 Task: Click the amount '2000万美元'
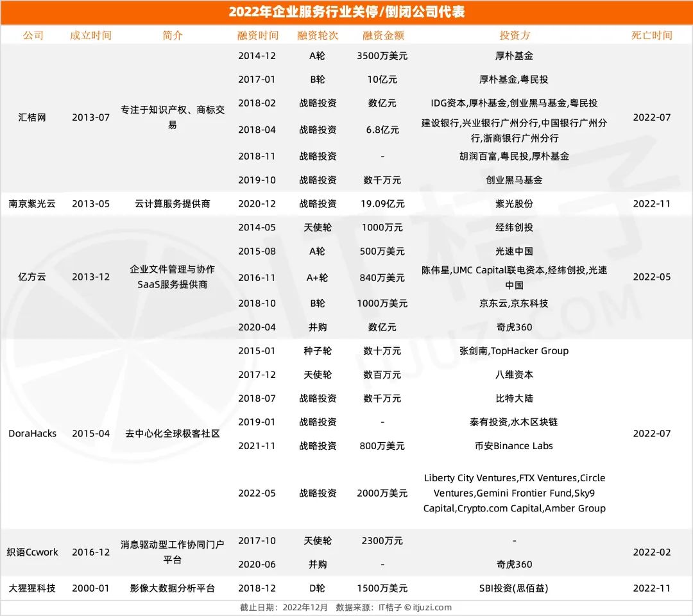[382, 493]
